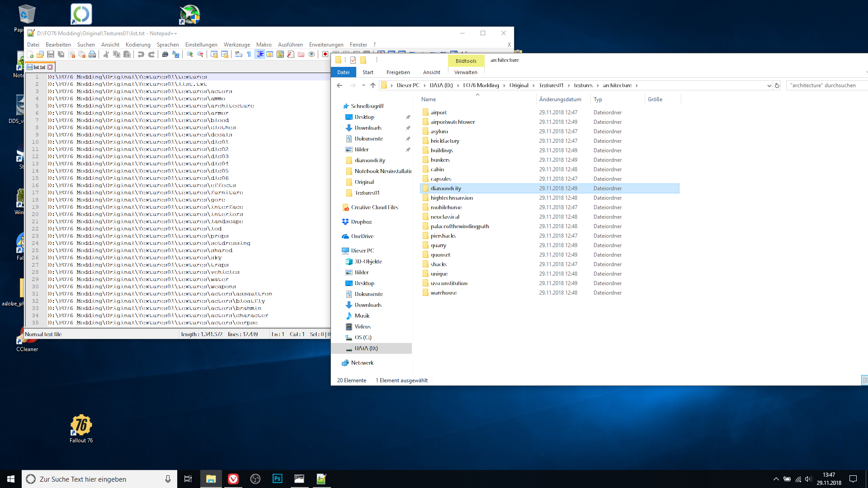Click the Find (binoculars) toolbar icon
The image size is (868, 488).
(x=165, y=54)
